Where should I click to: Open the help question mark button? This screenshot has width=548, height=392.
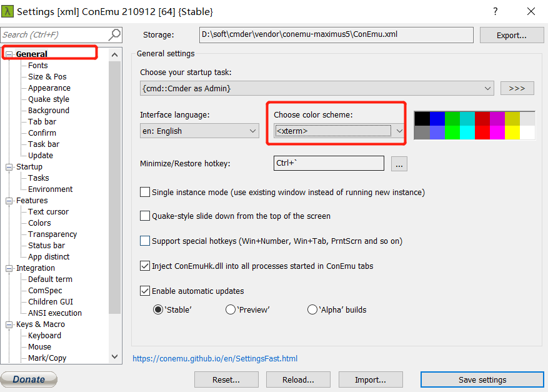tap(496, 11)
